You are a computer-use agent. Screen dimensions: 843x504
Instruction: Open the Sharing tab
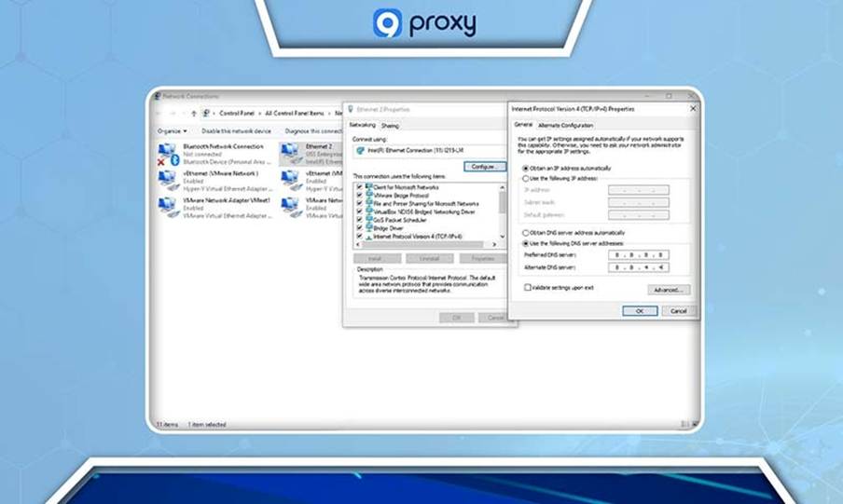391,126
